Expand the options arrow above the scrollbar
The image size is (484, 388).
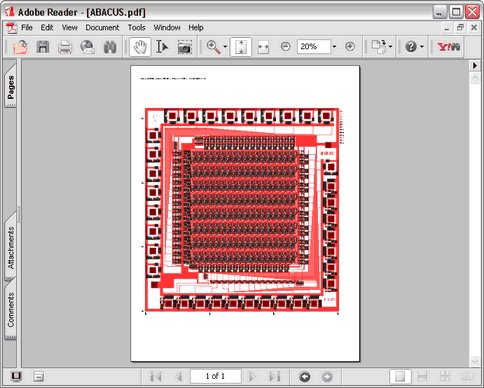[475, 65]
